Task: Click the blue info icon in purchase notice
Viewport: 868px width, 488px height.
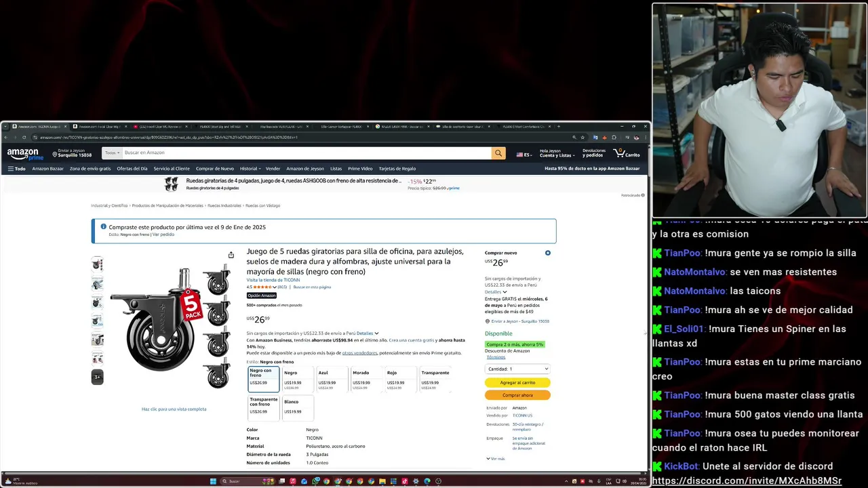Action: click(x=104, y=227)
